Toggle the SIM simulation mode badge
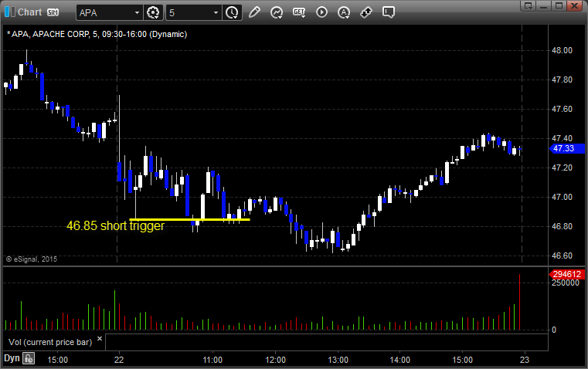 (x=53, y=12)
